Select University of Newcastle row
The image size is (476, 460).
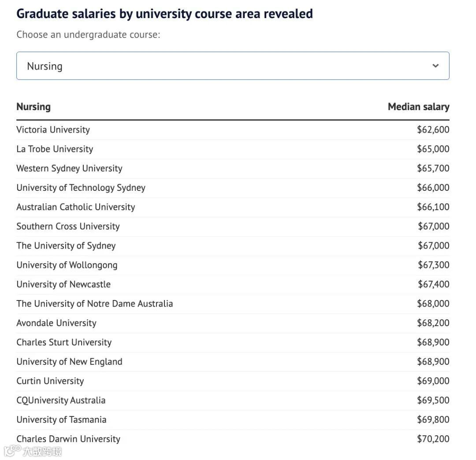tap(63, 285)
